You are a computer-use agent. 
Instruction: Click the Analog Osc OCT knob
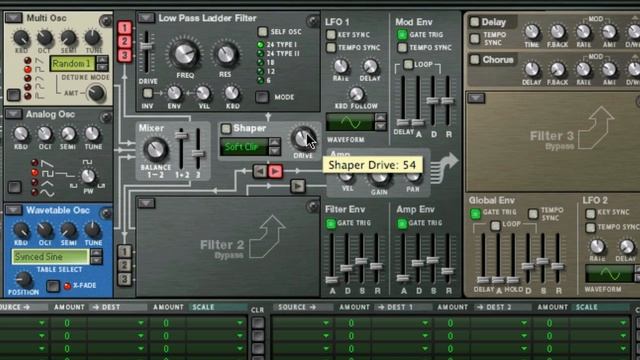pyautogui.click(x=44, y=133)
